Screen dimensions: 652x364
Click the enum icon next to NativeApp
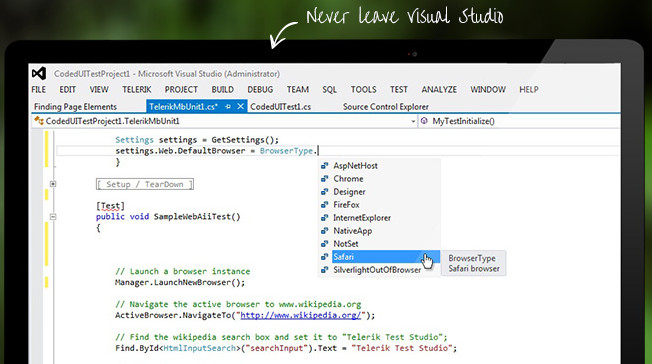[x=325, y=231]
